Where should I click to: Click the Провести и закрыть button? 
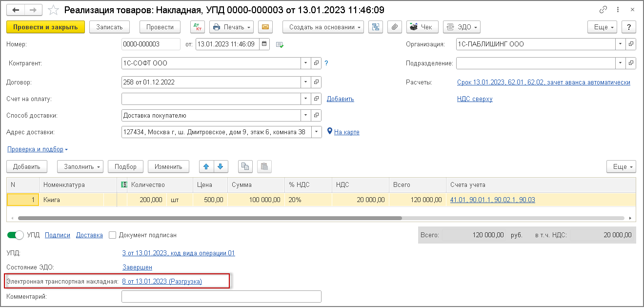(x=46, y=27)
